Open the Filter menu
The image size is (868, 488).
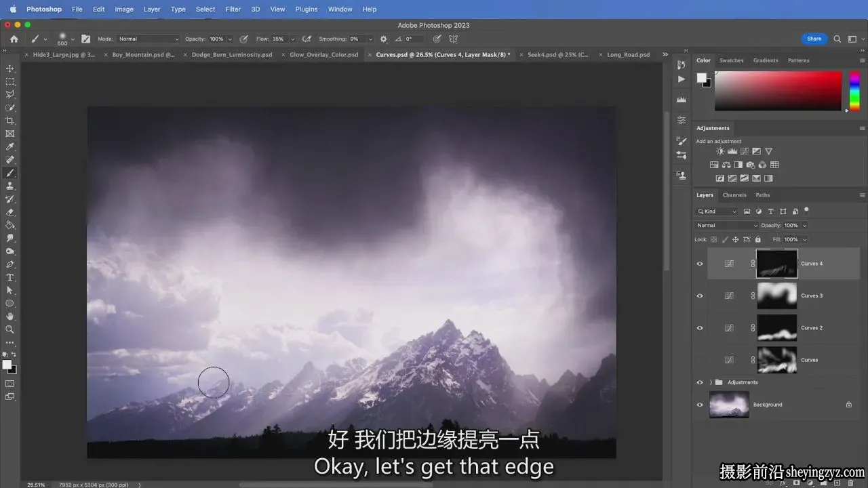[x=233, y=9]
